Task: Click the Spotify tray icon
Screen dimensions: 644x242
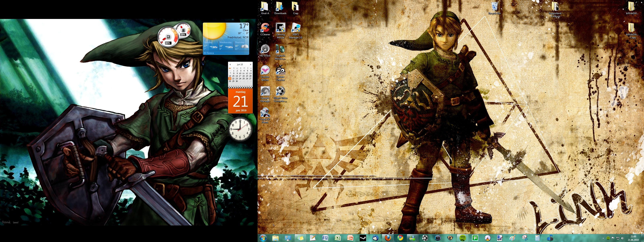Action: point(608,238)
